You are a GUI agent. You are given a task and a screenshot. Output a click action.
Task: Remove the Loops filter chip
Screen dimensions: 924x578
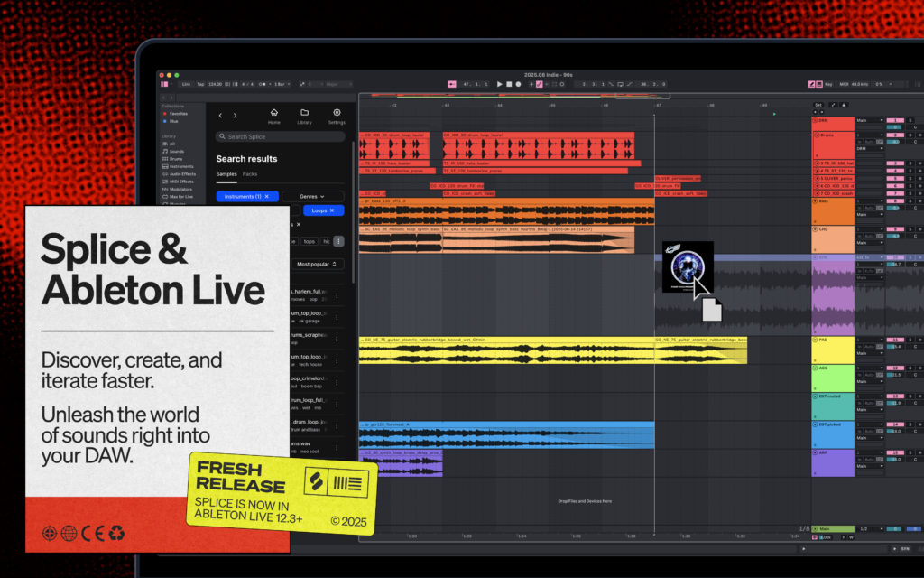[x=332, y=210]
